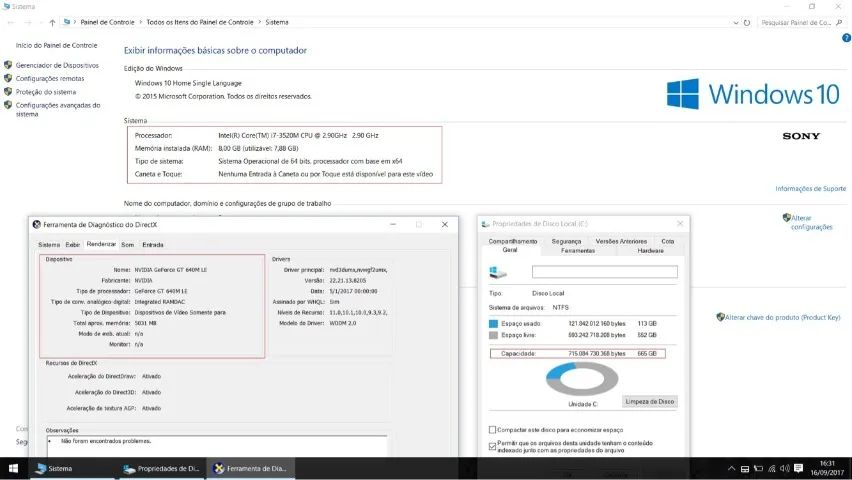This screenshot has width=852, height=480.
Task: Click Limpeza de Disco button
Action: (649, 401)
